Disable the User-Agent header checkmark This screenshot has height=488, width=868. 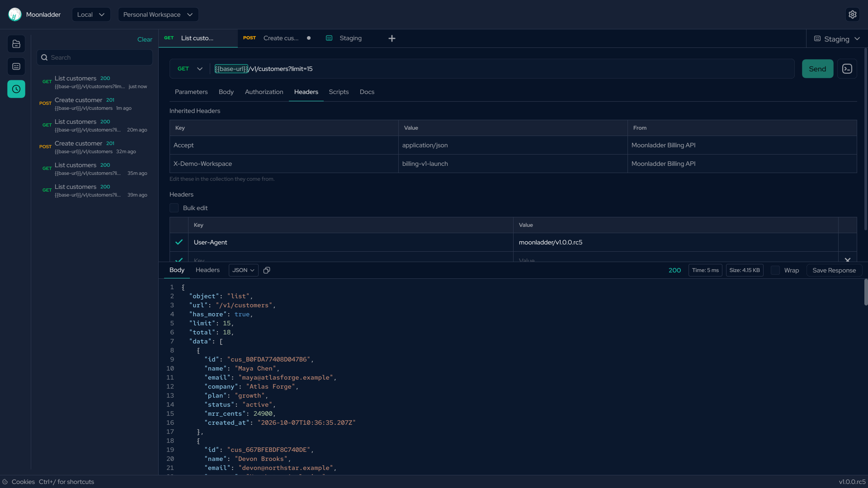pos(179,242)
